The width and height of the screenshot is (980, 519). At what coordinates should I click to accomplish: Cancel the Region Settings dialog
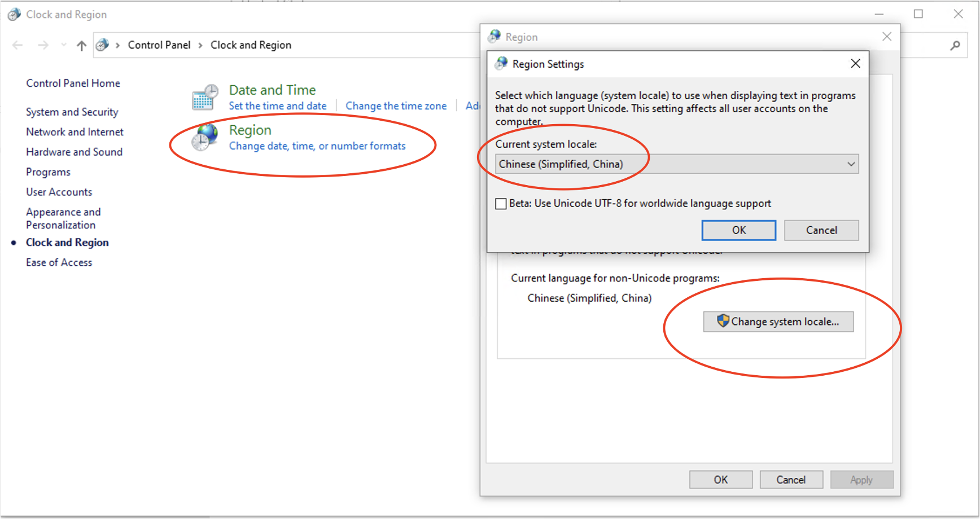tap(821, 230)
